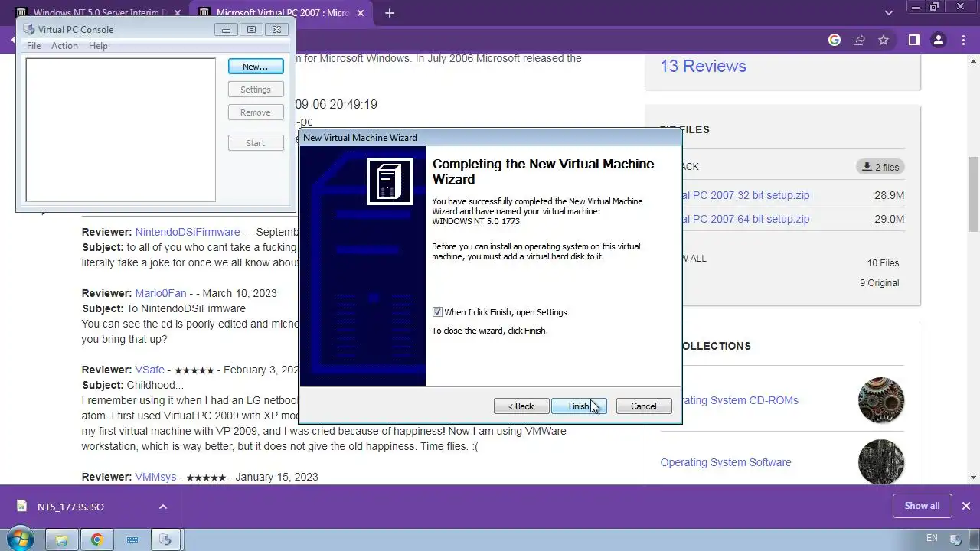Screen dimensions: 980x551
Task: Click Finish in the New Virtual Machine Wizard
Action: 579,406
